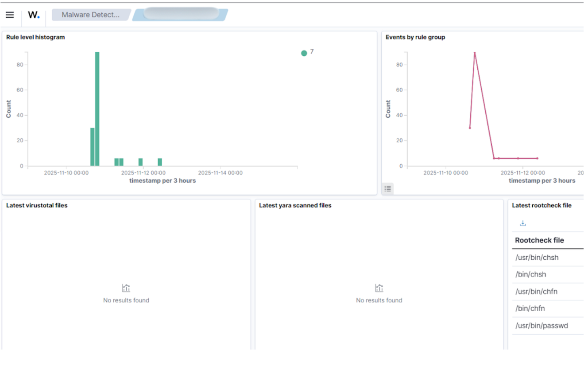Click the level 7 legend color dot

pos(304,53)
